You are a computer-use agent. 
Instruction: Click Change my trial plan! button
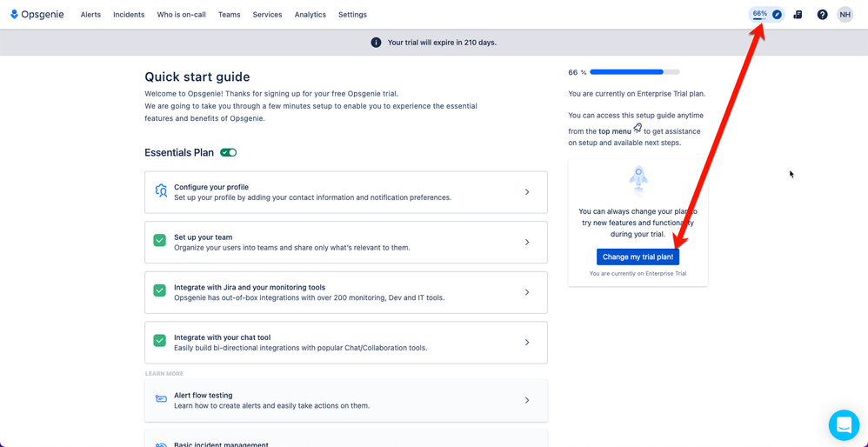[x=638, y=257]
